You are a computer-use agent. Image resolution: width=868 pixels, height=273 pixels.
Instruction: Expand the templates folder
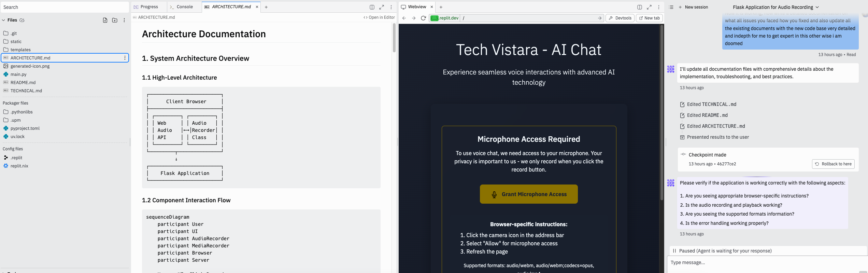click(20, 50)
